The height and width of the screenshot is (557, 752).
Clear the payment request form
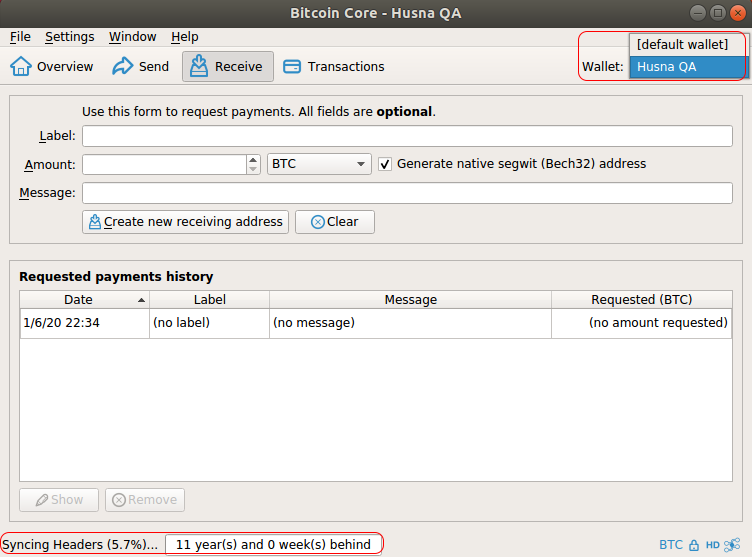point(335,222)
